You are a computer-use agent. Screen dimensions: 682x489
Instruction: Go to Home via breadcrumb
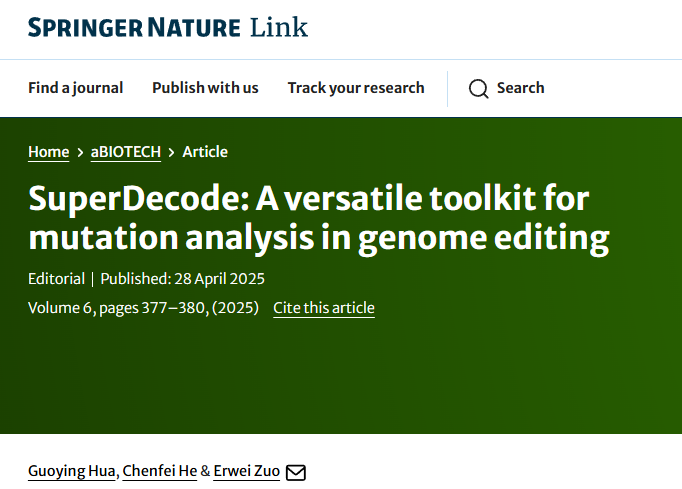(48, 152)
